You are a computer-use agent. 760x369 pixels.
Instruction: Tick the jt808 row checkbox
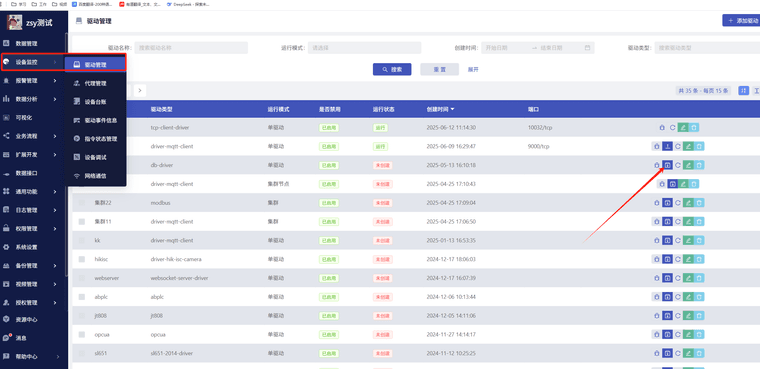pyautogui.click(x=81, y=316)
